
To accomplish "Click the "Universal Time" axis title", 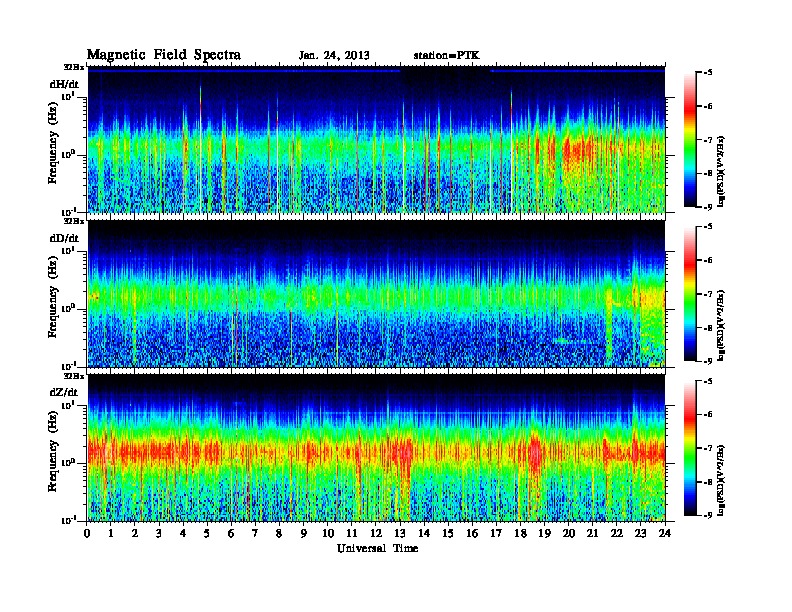I will click(378, 548).
